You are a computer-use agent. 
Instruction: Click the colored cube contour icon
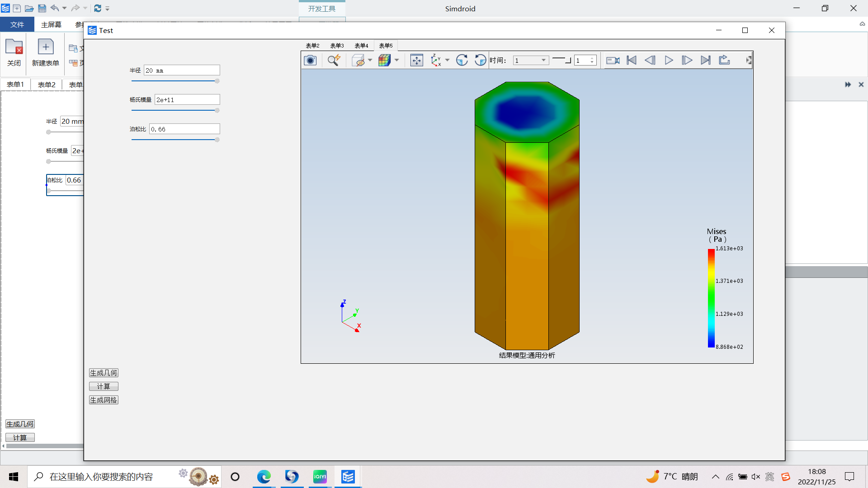[x=384, y=60]
